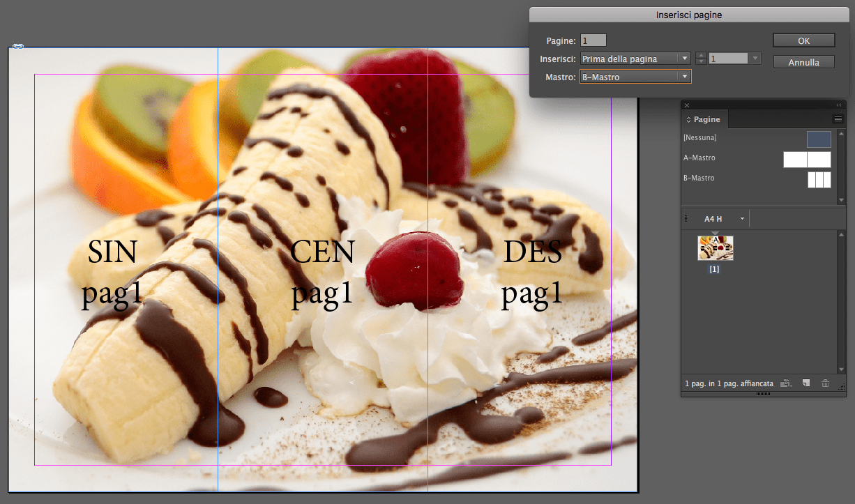Click the Pagine tab expand-collapse arrows icon
The image size is (855, 504).
(x=688, y=120)
